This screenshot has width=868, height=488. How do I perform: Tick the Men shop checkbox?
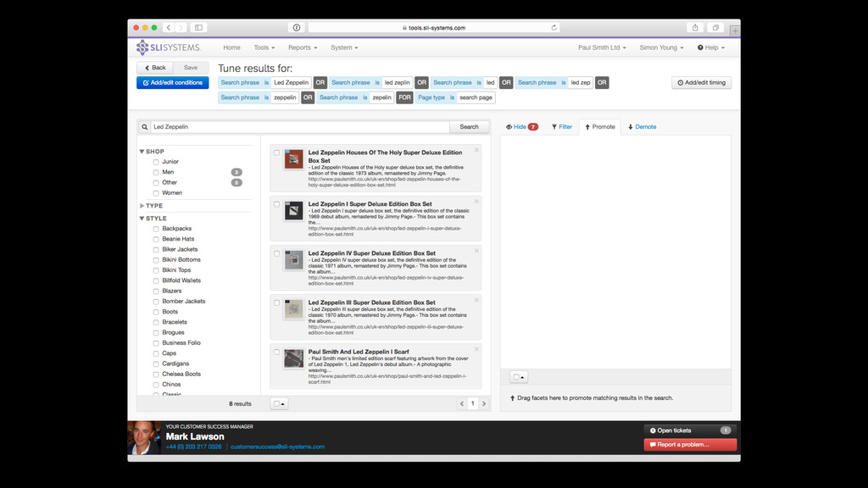[x=156, y=173]
